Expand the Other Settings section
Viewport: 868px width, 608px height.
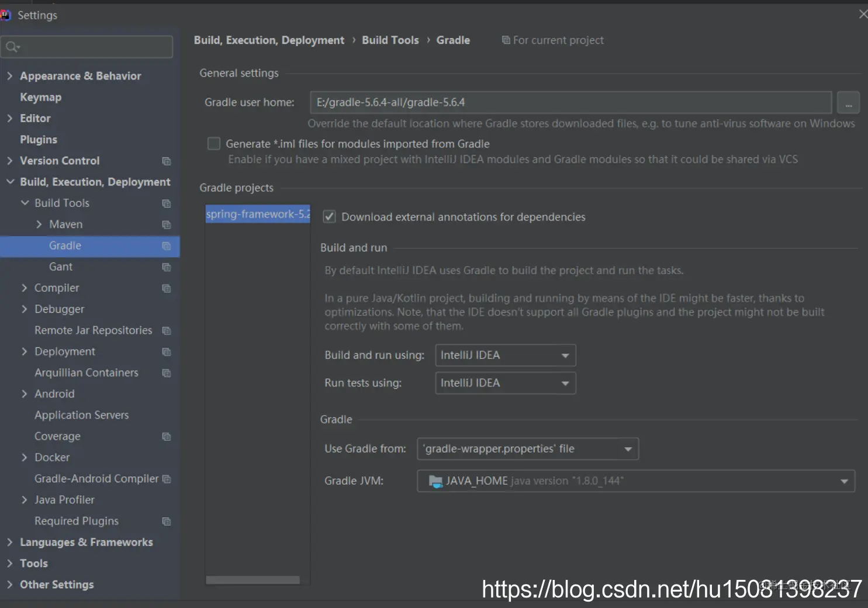coord(9,585)
